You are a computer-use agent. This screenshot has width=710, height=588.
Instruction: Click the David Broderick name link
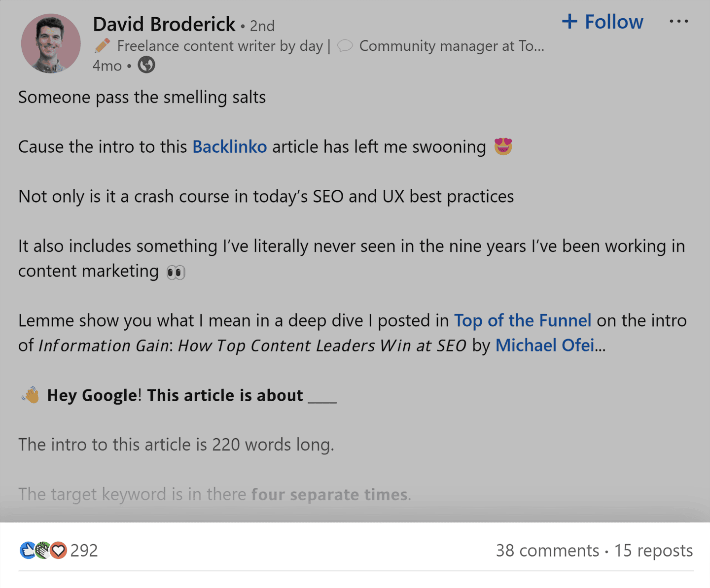pyautogui.click(x=164, y=24)
